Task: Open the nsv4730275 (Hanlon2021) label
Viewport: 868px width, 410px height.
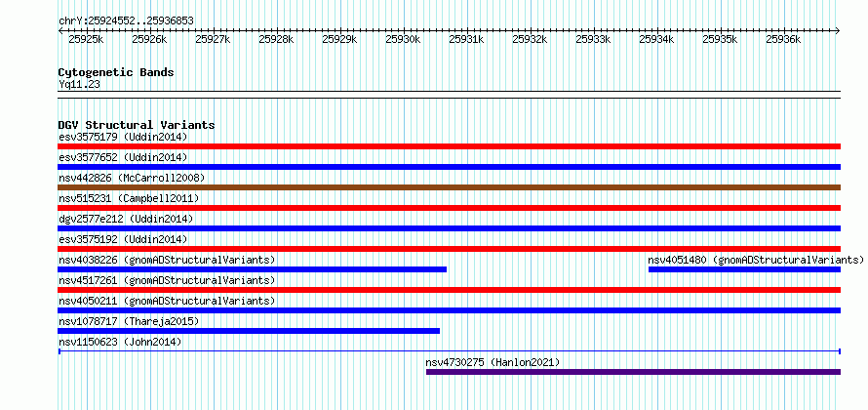Action: pyautogui.click(x=493, y=362)
